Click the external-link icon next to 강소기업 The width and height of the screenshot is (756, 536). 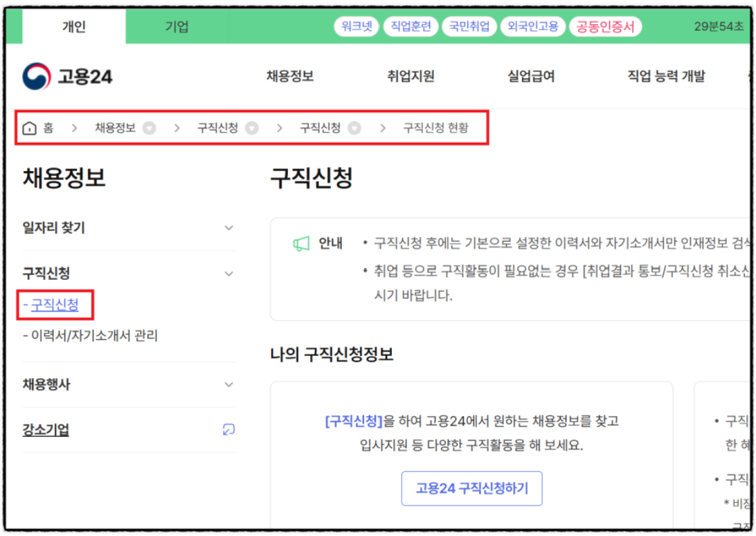[x=228, y=430]
